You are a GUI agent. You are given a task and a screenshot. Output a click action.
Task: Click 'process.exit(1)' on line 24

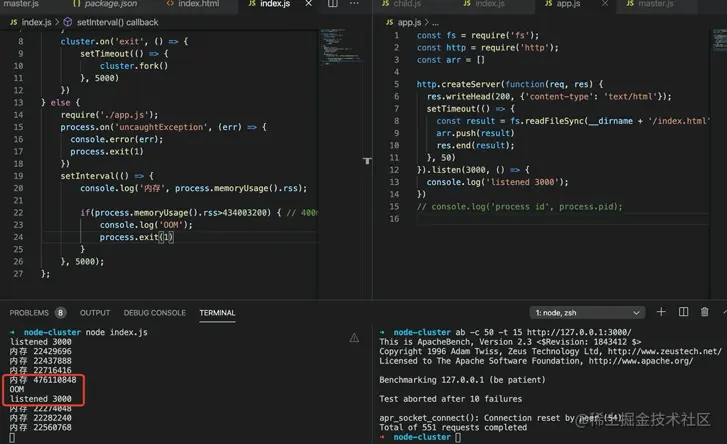(x=136, y=237)
